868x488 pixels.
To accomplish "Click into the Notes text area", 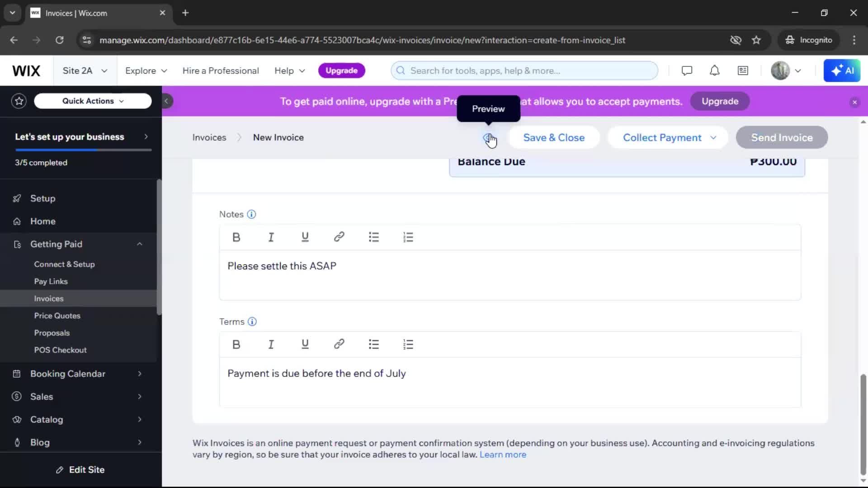I will [510, 275].
